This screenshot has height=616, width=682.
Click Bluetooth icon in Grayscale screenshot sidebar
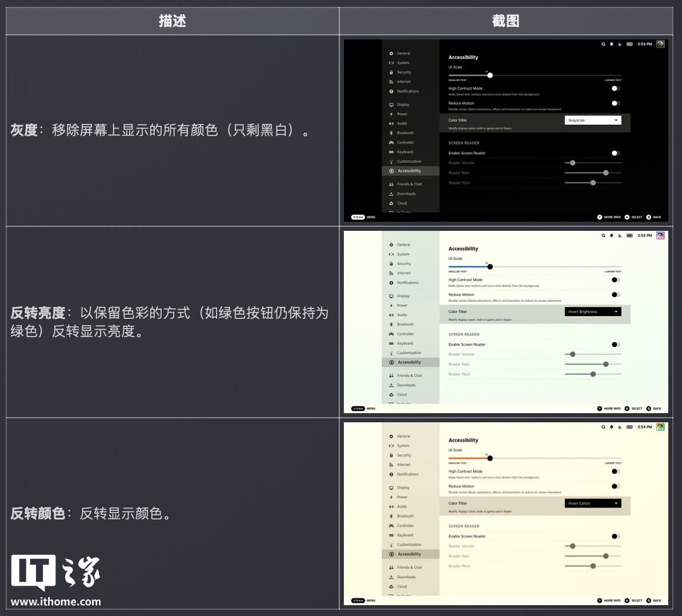(391, 133)
